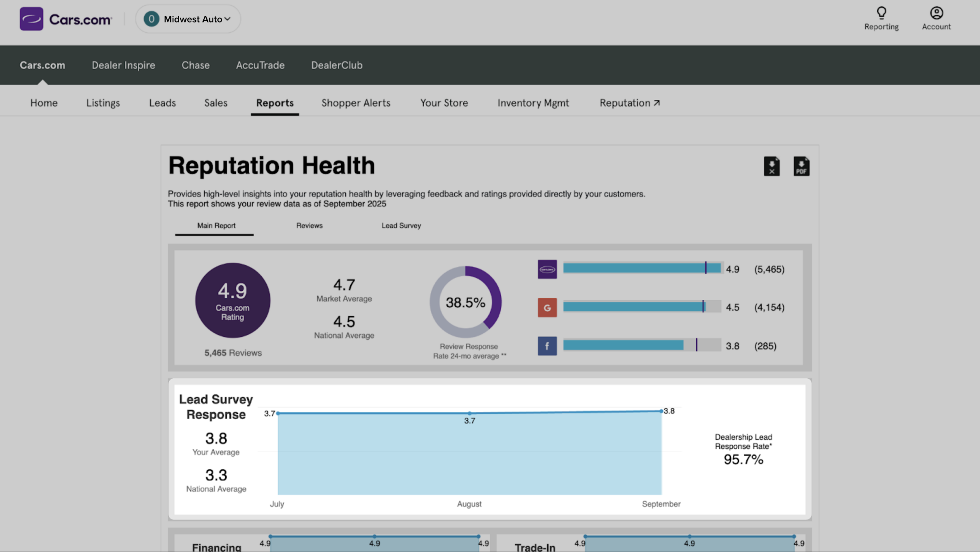Expand the Midwest Auto dealer dropdown
This screenshot has width=980, height=552.
tap(188, 19)
